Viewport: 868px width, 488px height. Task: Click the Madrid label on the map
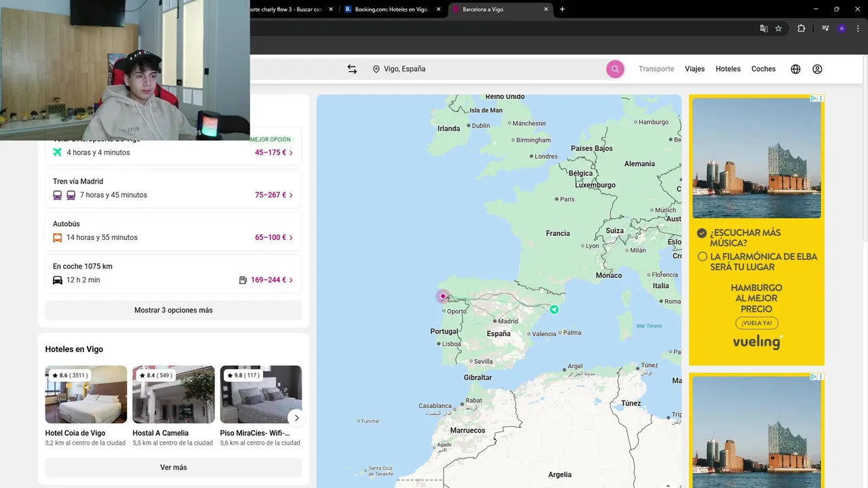tap(506, 321)
